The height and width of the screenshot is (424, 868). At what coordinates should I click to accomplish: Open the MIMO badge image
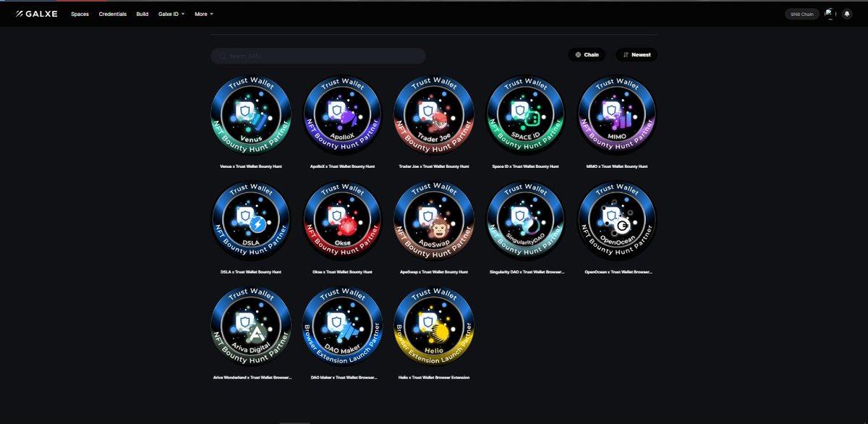tap(618, 115)
